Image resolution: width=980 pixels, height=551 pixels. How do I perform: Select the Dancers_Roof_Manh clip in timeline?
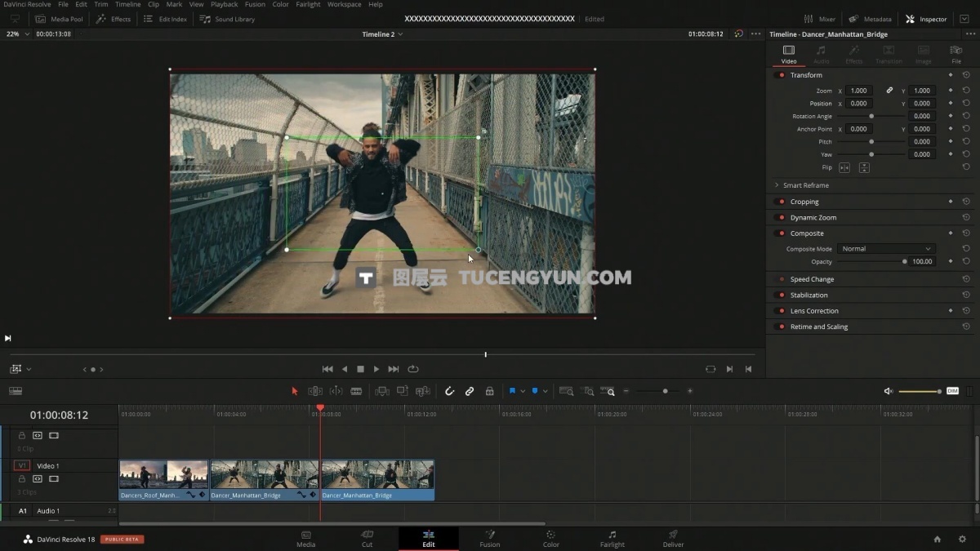click(164, 480)
